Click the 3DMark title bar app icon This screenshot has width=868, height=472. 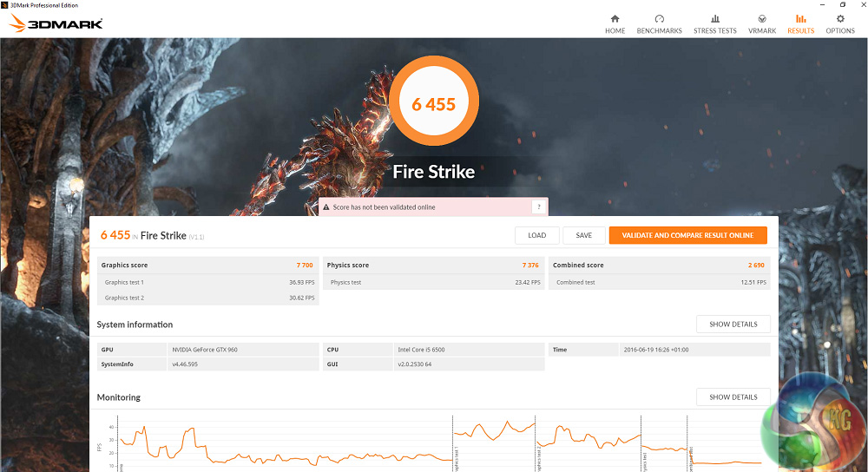point(4,5)
